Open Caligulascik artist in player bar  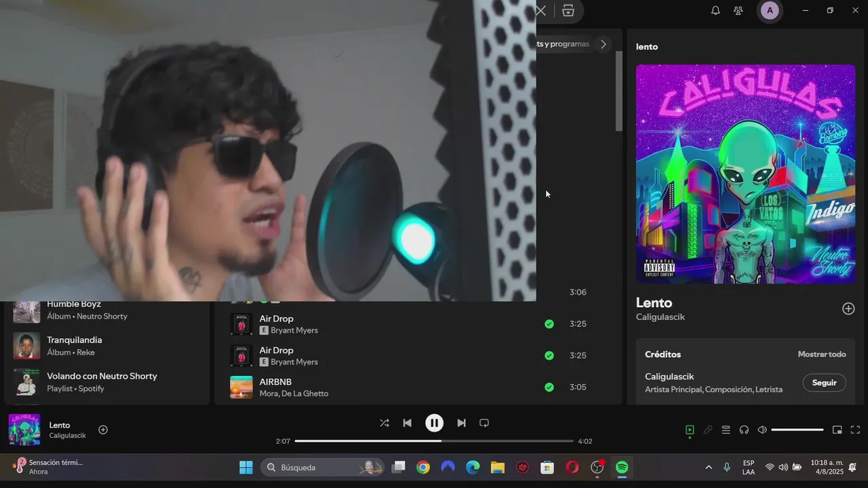click(68, 435)
